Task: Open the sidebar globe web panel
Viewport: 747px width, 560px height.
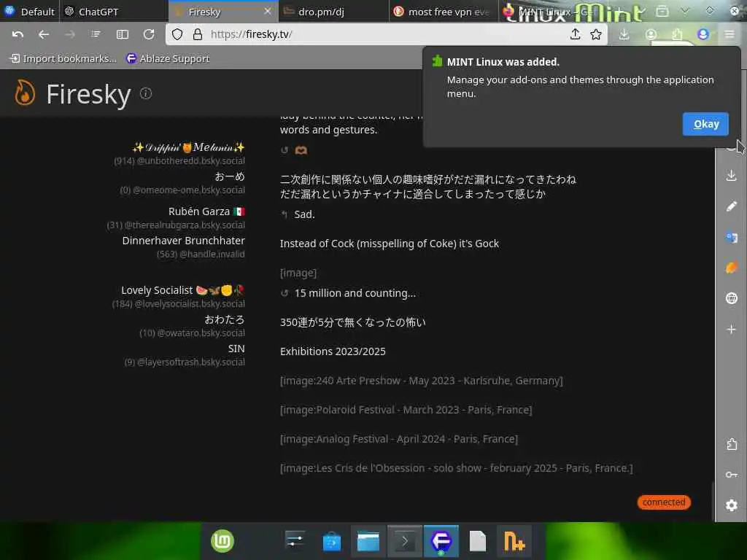Action: coord(731,298)
